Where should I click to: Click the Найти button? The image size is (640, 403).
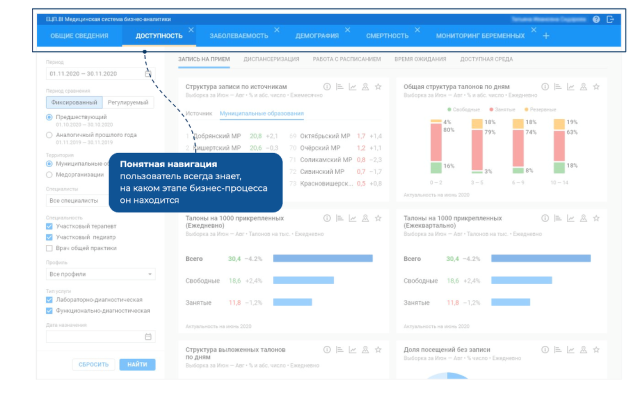[x=137, y=365]
